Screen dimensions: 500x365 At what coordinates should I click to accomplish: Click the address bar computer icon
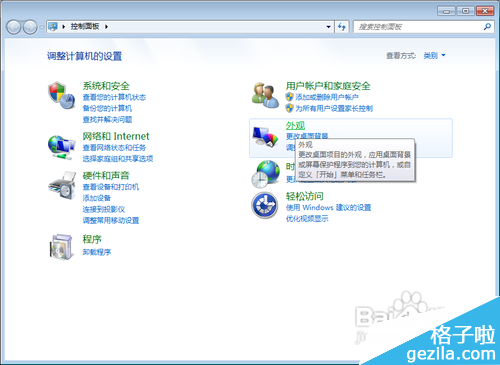tap(53, 26)
